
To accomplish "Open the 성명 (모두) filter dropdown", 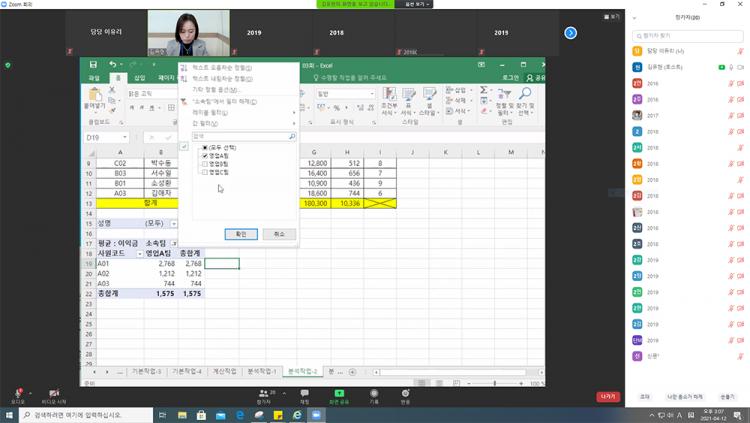I will (x=174, y=224).
